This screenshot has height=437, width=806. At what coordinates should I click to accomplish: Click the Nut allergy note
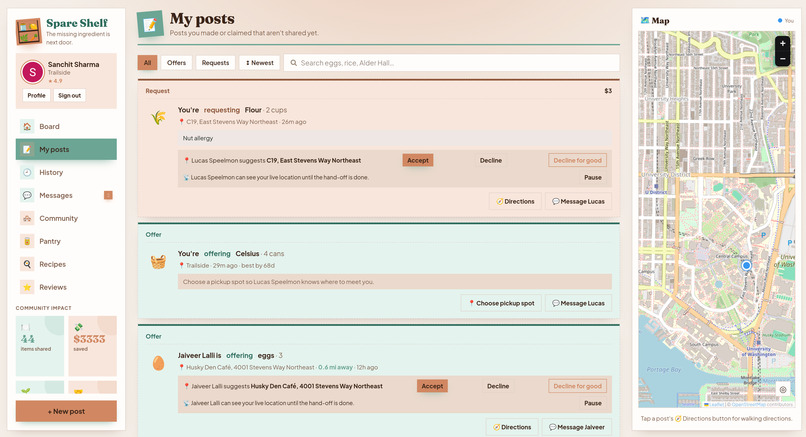395,138
